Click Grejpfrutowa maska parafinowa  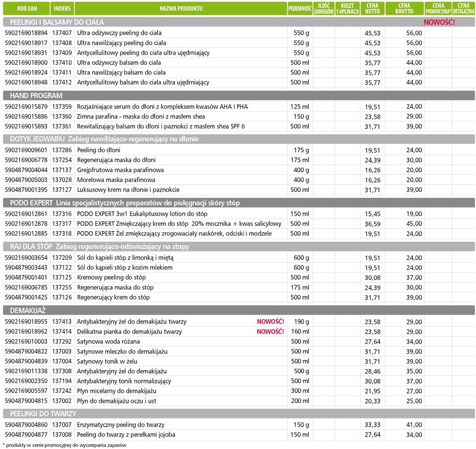[120, 170]
